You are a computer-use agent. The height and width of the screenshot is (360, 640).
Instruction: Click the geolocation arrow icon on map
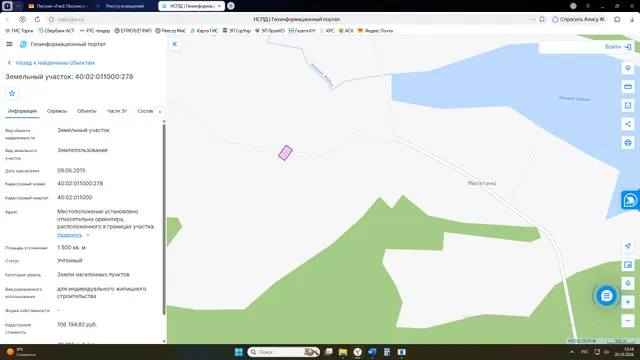(x=628, y=246)
